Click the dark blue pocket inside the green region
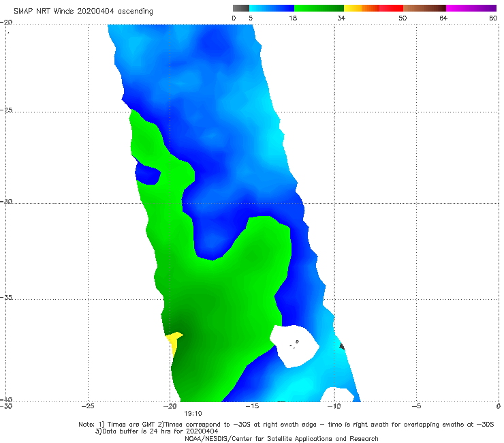The image size is (504, 443). [x=147, y=173]
